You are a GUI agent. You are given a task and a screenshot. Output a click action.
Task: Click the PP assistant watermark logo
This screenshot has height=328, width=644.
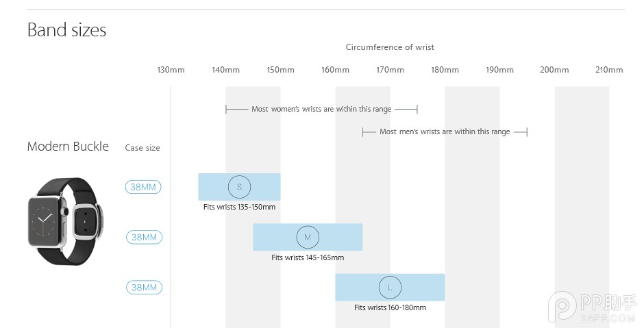pos(592,307)
